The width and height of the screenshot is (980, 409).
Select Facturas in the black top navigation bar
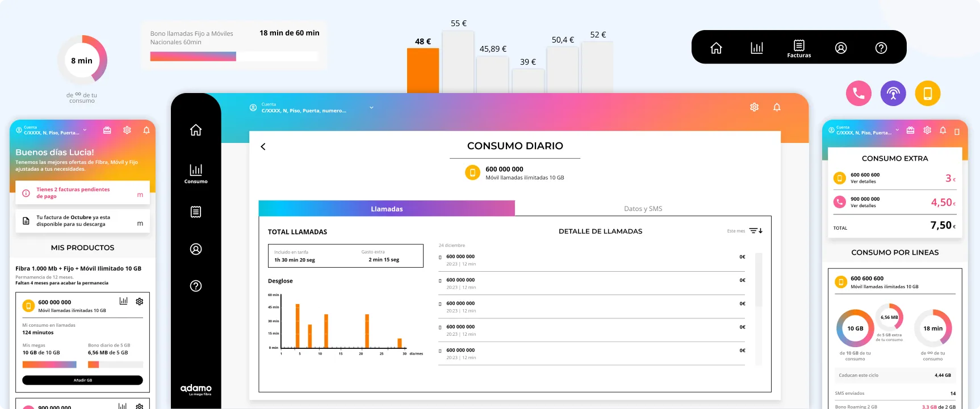tap(799, 48)
